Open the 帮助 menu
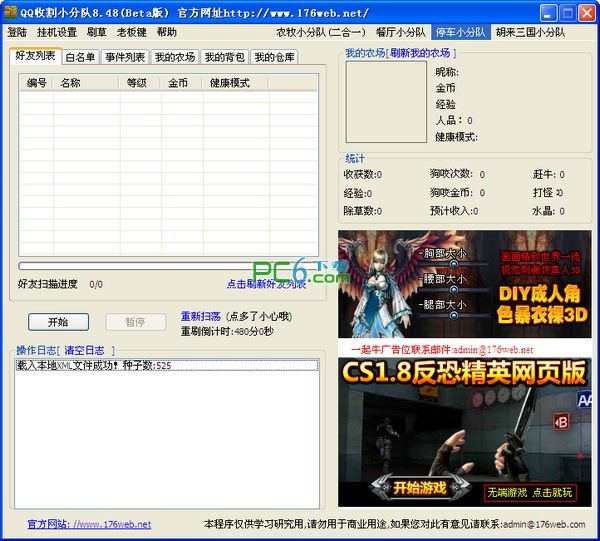Viewport: 600px width, 541px height. pyautogui.click(x=167, y=33)
